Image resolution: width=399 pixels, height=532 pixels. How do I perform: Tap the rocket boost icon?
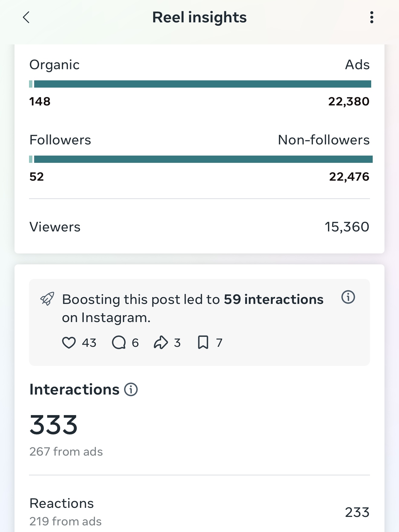click(x=47, y=299)
